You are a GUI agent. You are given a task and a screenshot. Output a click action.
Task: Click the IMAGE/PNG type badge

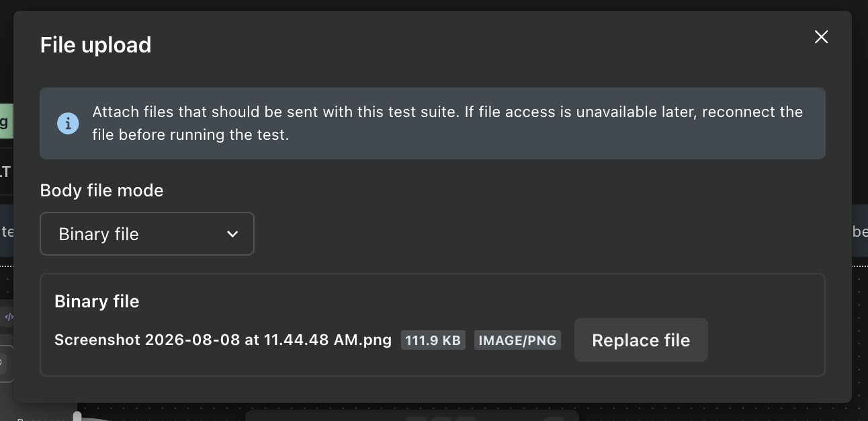(517, 340)
